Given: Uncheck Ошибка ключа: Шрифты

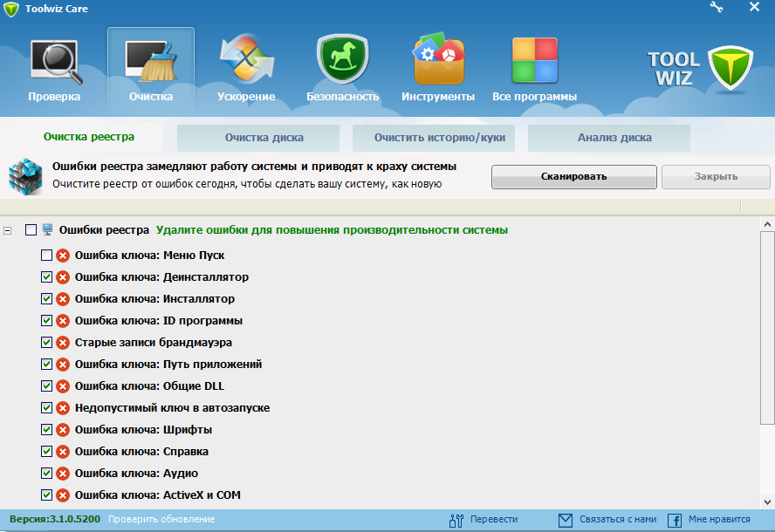Looking at the screenshot, I should pos(46,429).
